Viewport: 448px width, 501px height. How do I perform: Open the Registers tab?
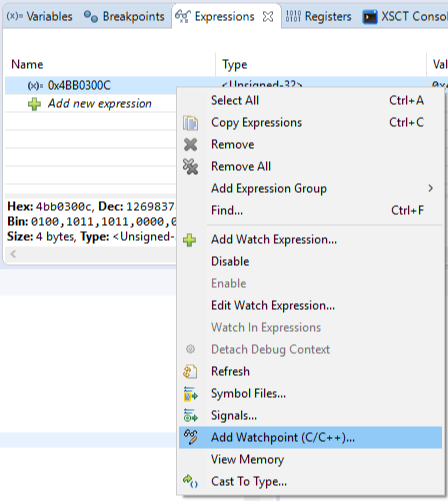tap(319, 16)
